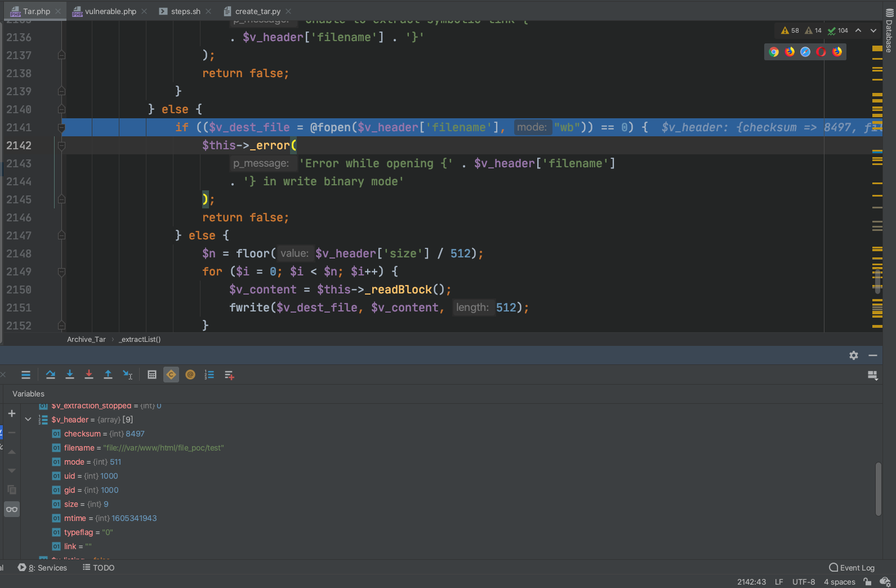
Task: Click the Step Out debugger icon
Action: click(x=108, y=375)
